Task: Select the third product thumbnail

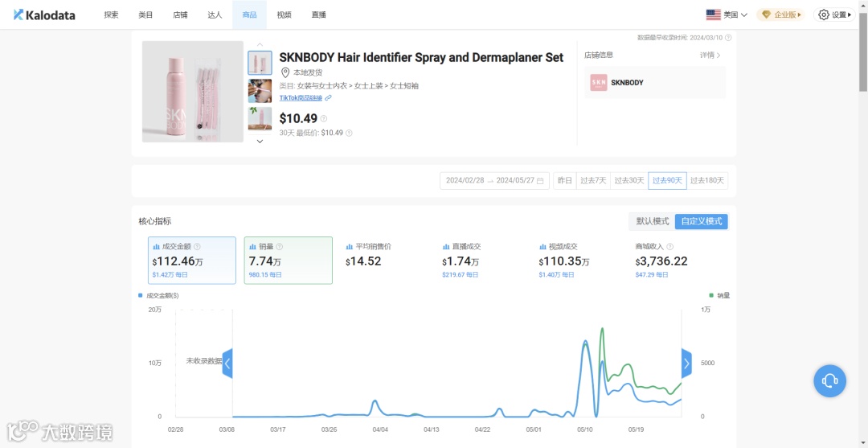Action: point(260,118)
